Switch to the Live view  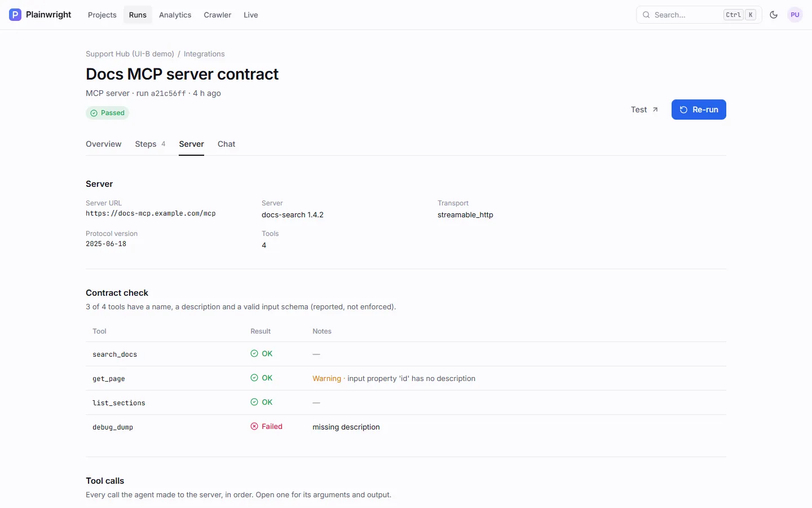coord(251,15)
